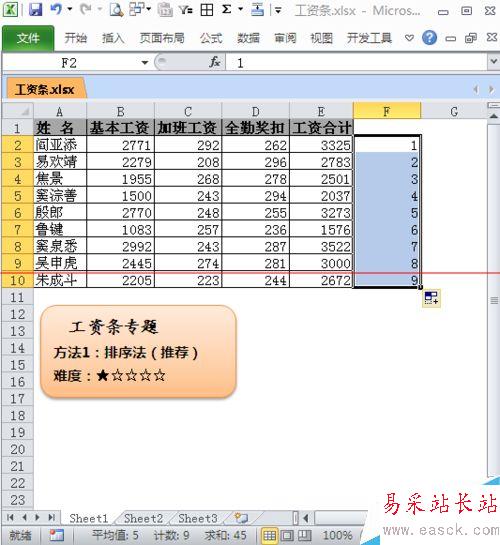Viewport: 500px width, 545px height.
Task: Click the borders grid icon in quick access toolbar
Action: coord(207,10)
